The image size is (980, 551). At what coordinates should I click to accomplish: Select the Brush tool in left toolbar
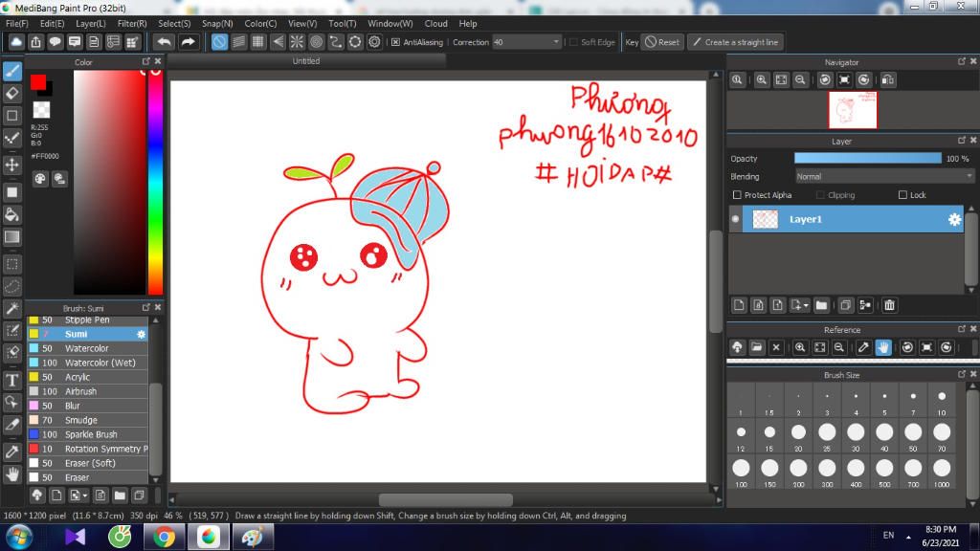pos(11,71)
